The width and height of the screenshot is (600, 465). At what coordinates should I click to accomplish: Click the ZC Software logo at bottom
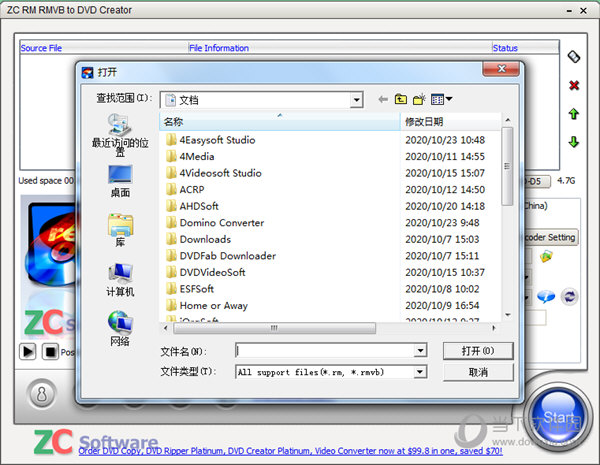[x=96, y=442]
